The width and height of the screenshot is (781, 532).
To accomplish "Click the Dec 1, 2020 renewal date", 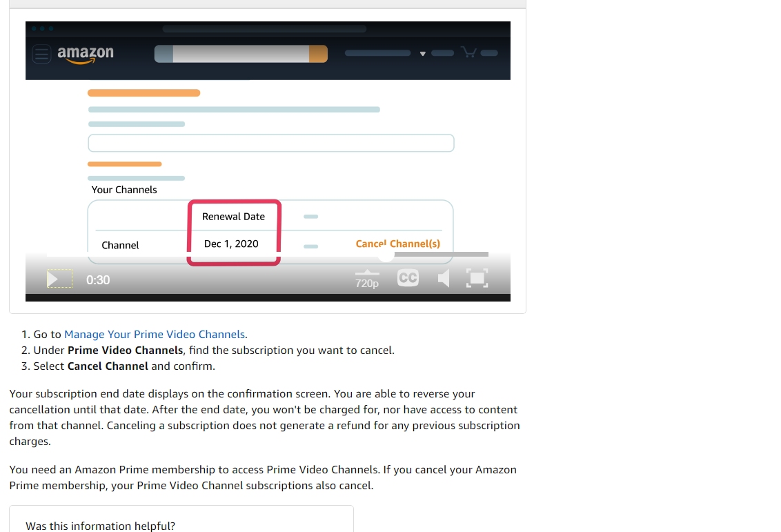I will tap(231, 244).
